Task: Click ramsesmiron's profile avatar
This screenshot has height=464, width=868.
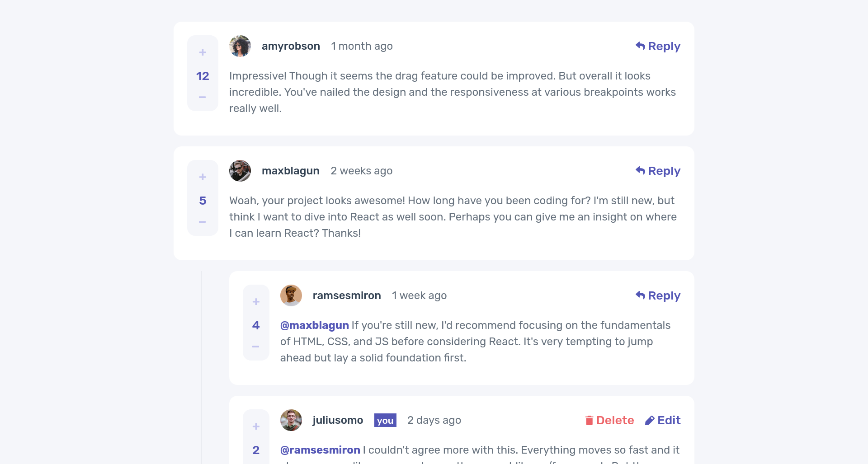Action: [x=291, y=295]
